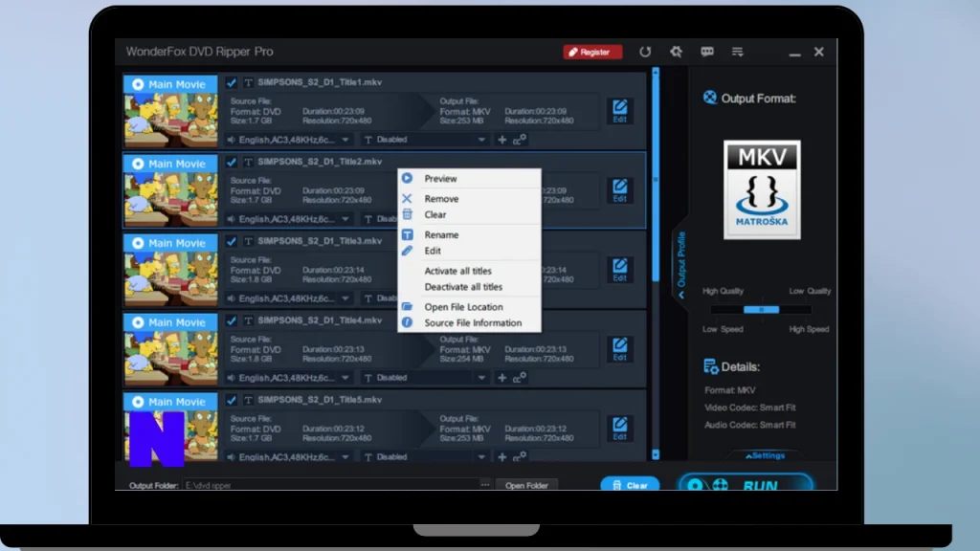Click the Output Folder path field

tap(330, 485)
